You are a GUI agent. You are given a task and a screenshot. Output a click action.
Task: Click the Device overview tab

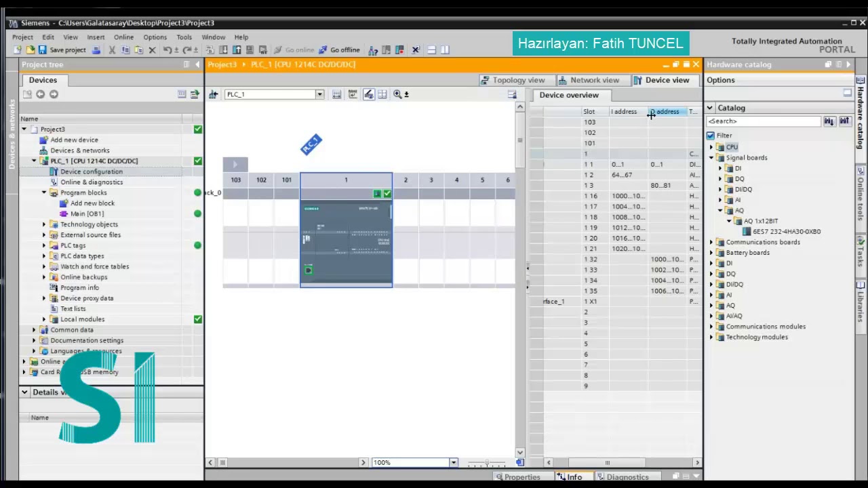coord(569,95)
